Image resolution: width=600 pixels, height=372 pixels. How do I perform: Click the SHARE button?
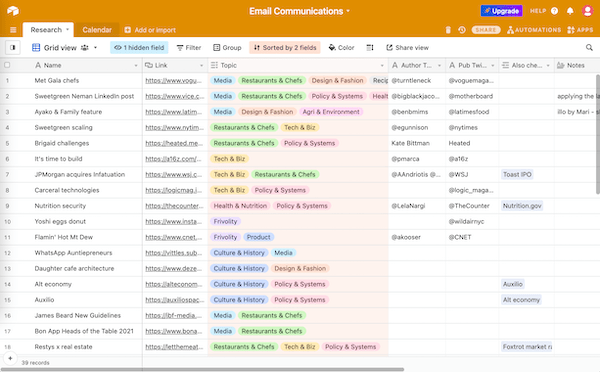[486, 30]
